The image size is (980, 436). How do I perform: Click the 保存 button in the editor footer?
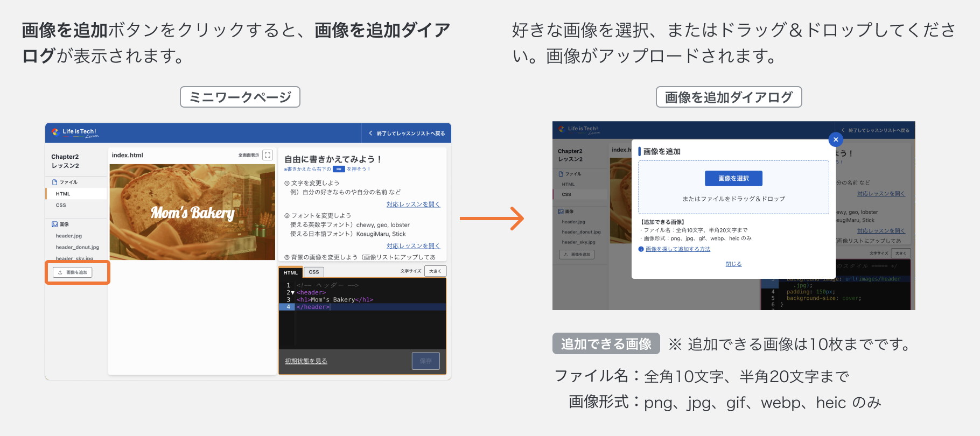426,361
